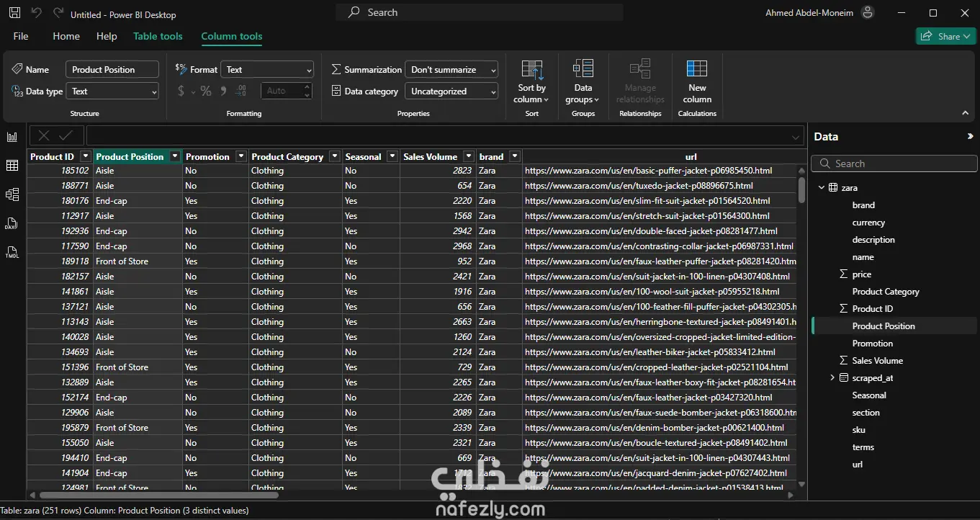Click the Data pane Search field
The image size is (980, 520).
point(894,163)
